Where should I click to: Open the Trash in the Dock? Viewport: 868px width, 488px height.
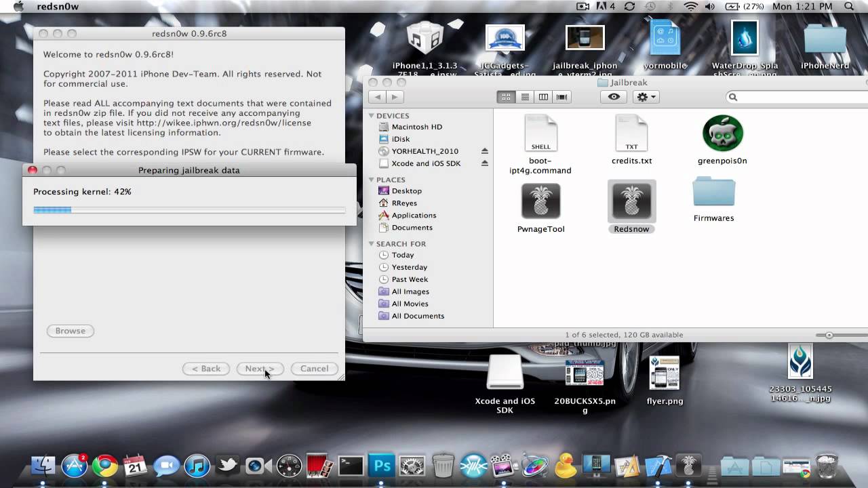tap(827, 466)
